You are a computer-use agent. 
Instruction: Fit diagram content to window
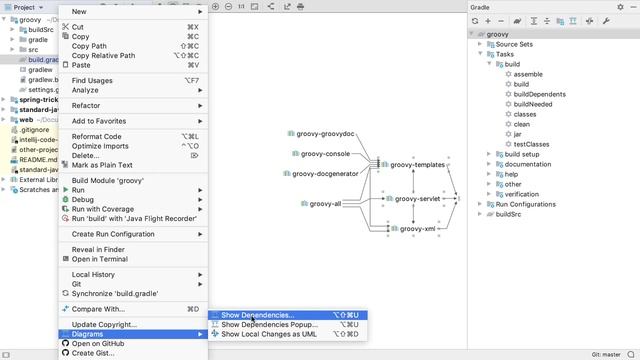click(x=254, y=7)
